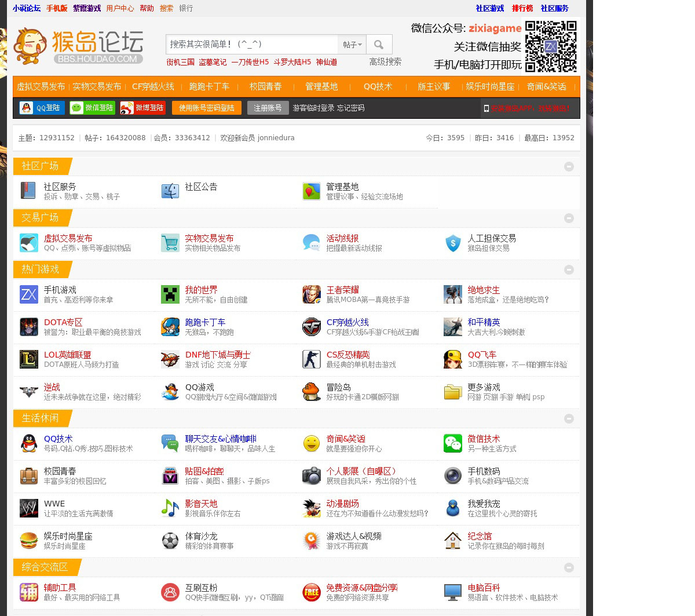Click the 游客临时登录 link
The width and height of the screenshot is (695, 616).
click(x=313, y=108)
